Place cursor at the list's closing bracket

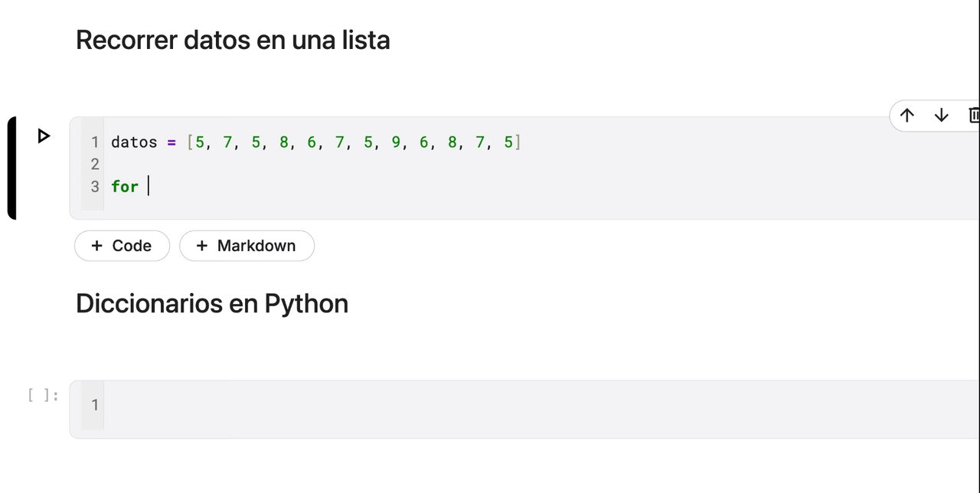click(518, 142)
